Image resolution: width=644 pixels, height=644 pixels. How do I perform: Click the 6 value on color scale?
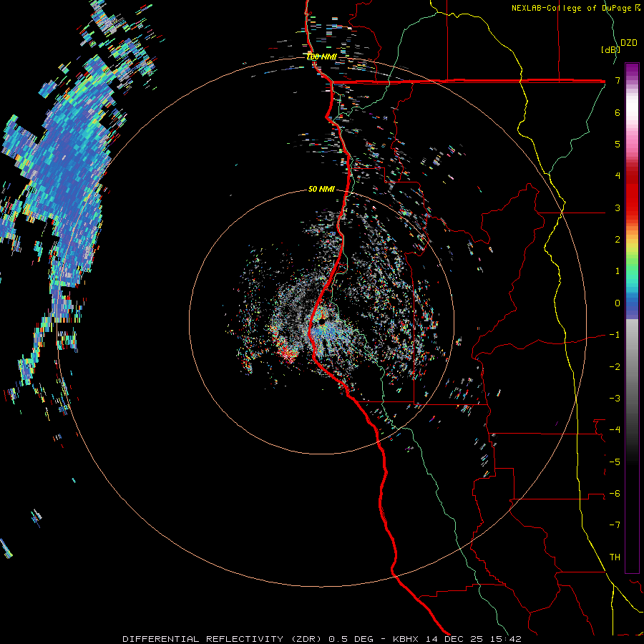click(618, 112)
